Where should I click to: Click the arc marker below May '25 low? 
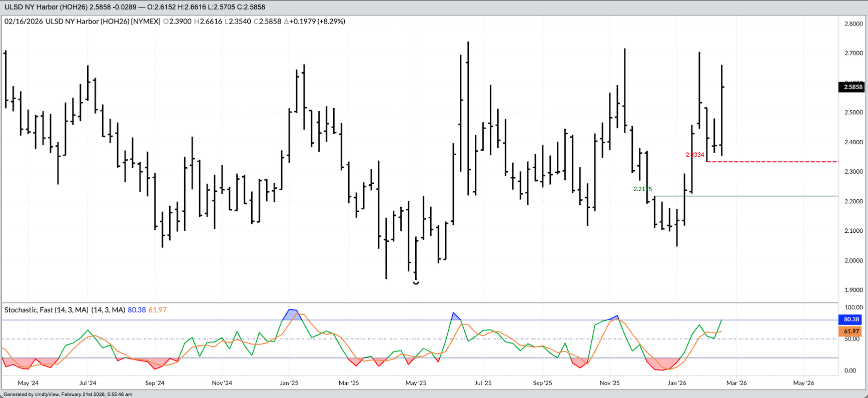tap(416, 283)
